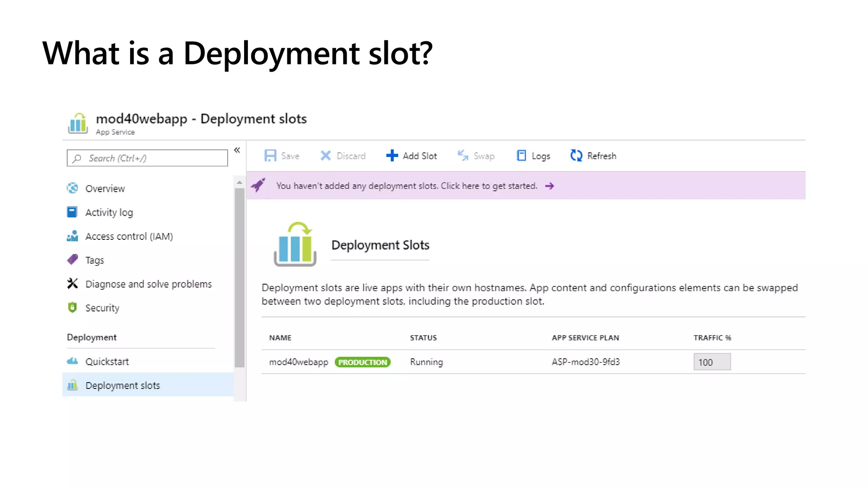Click the Search (Ctrl+/) field
The image size is (868, 488).
point(147,158)
